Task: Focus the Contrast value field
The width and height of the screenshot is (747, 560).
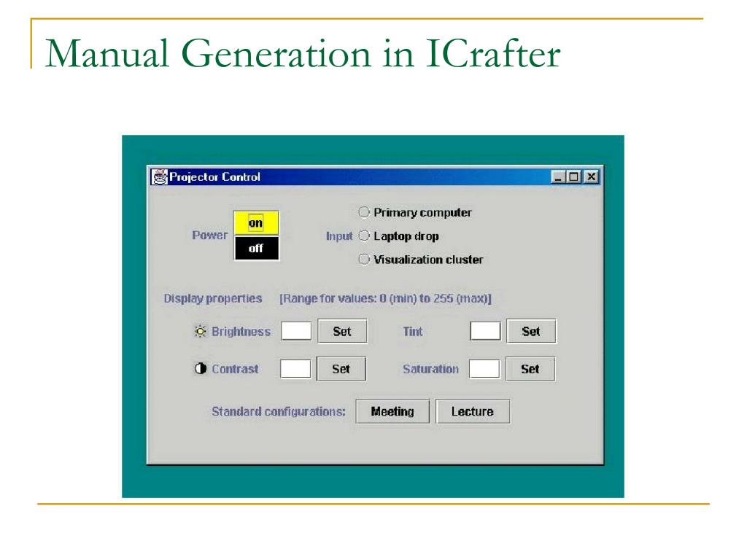Action: pos(295,368)
